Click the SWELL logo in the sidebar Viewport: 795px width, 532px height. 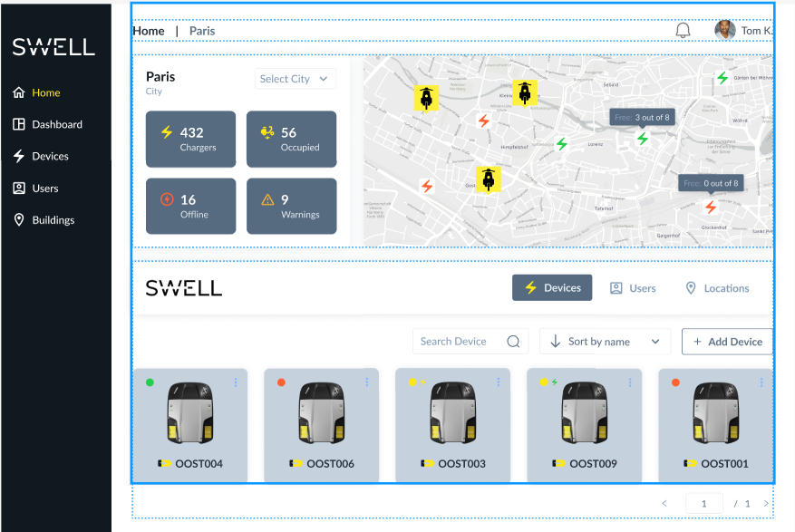click(x=53, y=46)
